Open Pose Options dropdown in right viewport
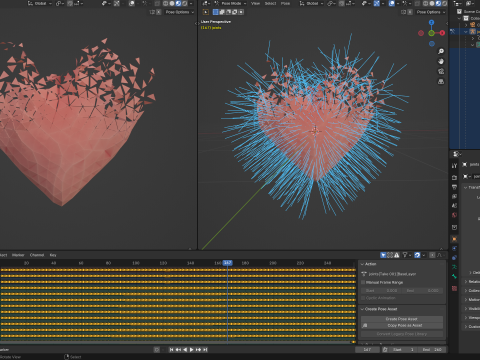Screen dimensions: 480x360 point(431,12)
